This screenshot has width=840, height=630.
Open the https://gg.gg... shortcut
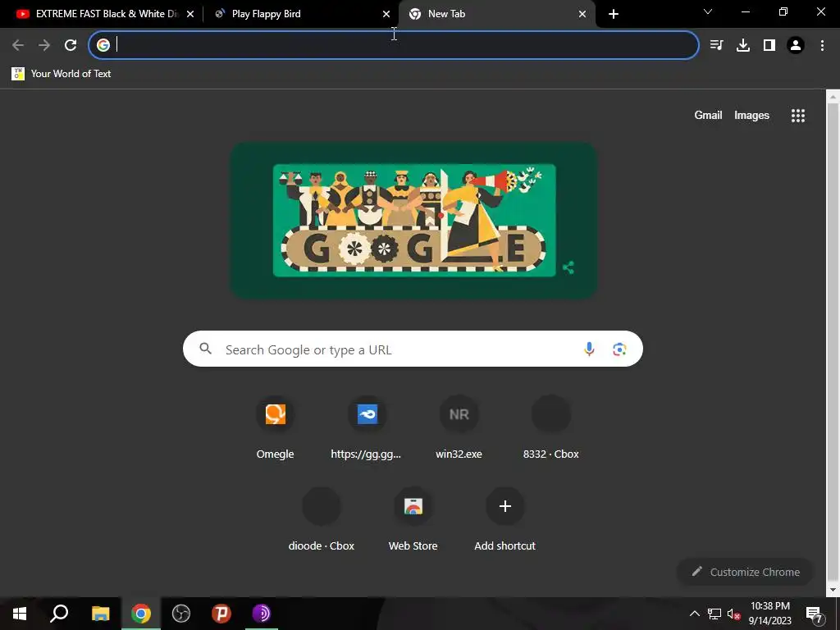point(367,428)
